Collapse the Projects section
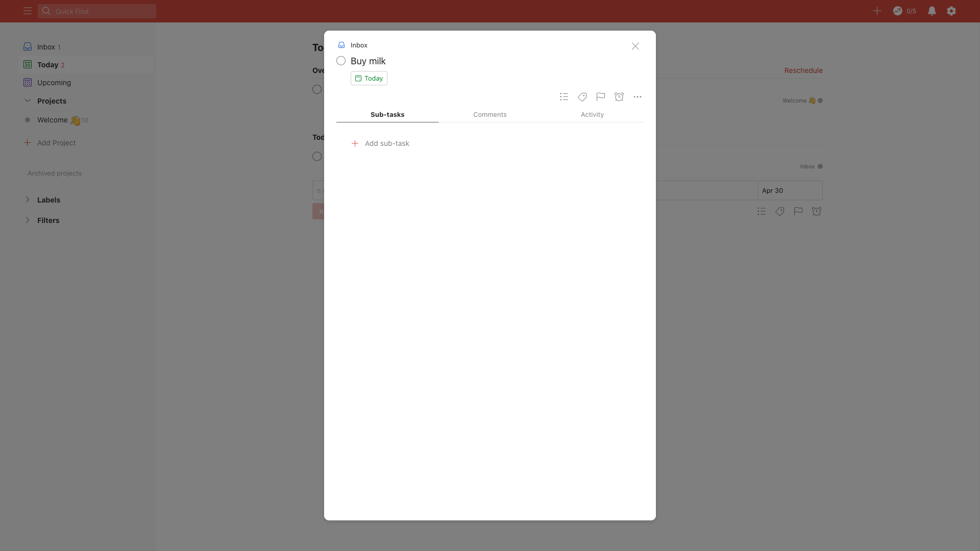This screenshot has width=980, height=551. [27, 101]
